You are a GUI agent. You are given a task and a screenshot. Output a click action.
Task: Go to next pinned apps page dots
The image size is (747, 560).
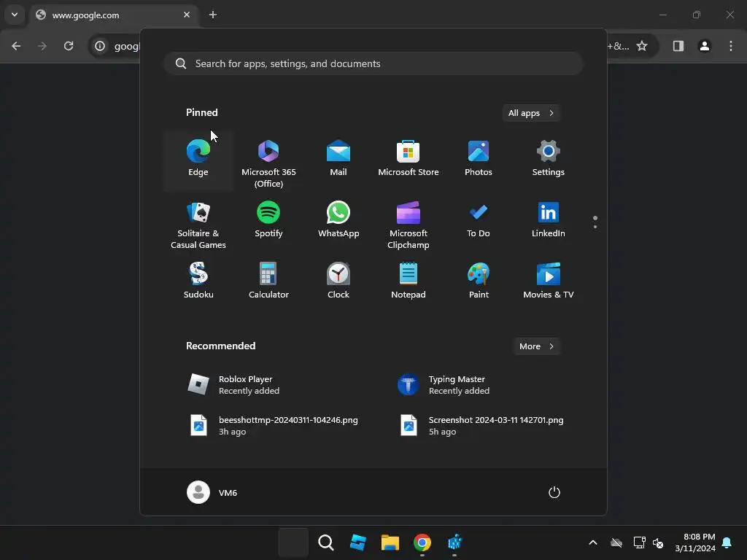(x=595, y=222)
